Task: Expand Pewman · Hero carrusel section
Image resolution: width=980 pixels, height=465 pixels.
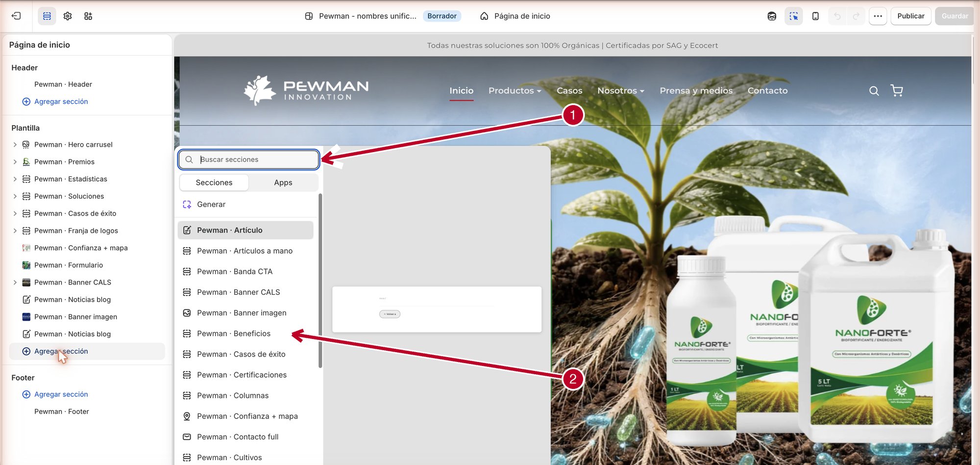Action: (15, 145)
